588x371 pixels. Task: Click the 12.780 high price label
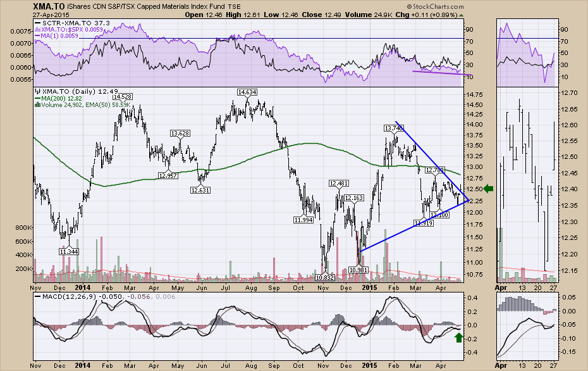click(x=434, y=170)
